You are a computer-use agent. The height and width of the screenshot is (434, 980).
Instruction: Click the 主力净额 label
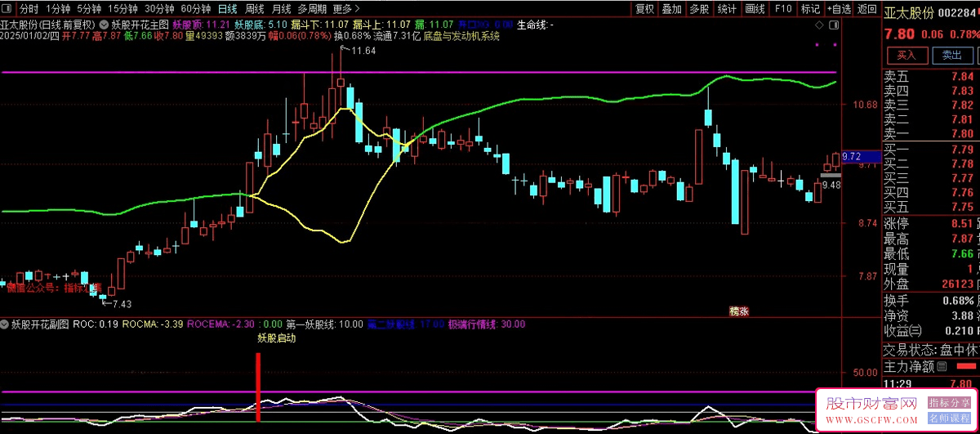point(908,366)
